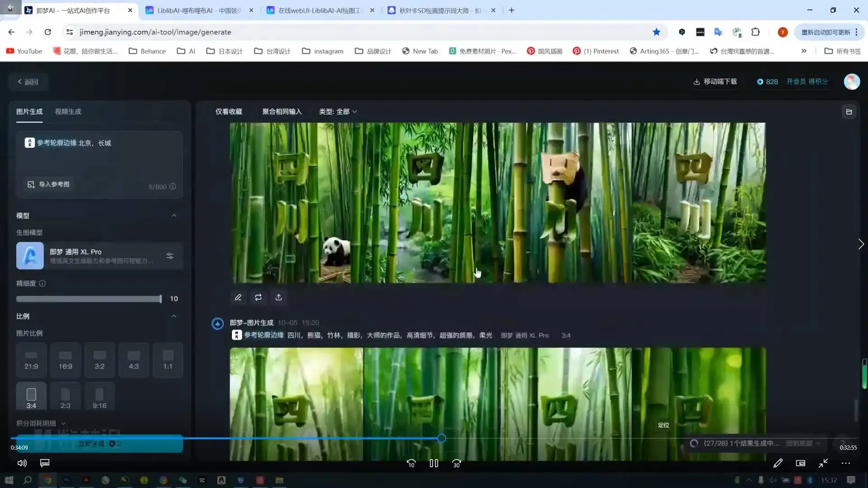
Task: Open the 类型: 全部 dropdown
Action: tap(338, 112)
